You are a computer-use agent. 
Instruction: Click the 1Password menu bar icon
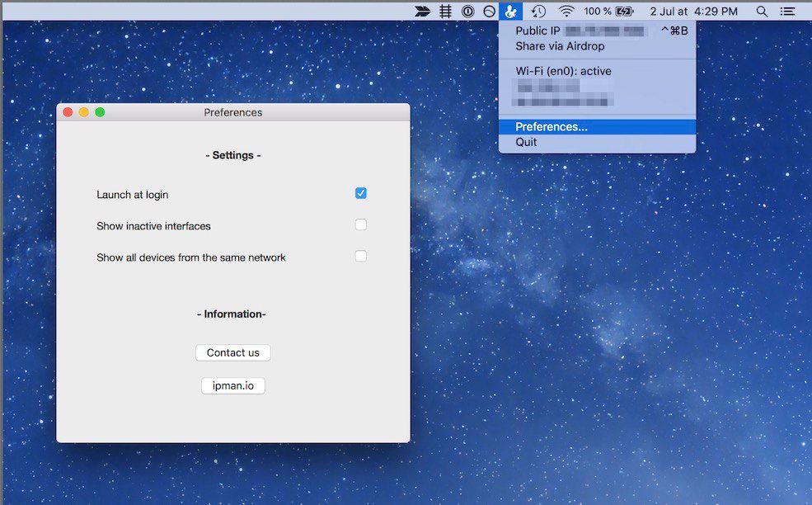click(x=467, y=12)
